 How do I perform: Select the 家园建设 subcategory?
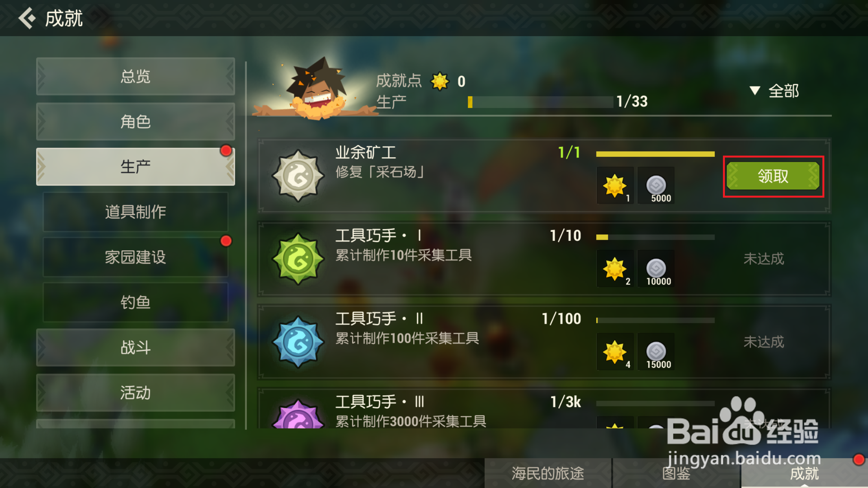[x=136, y=257]
